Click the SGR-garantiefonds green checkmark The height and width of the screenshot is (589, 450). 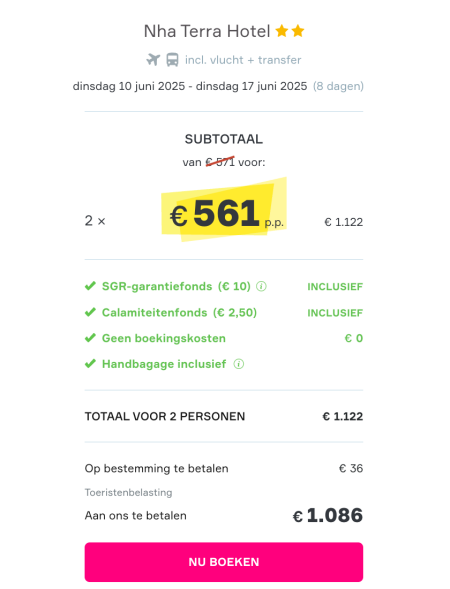(90, 286)
